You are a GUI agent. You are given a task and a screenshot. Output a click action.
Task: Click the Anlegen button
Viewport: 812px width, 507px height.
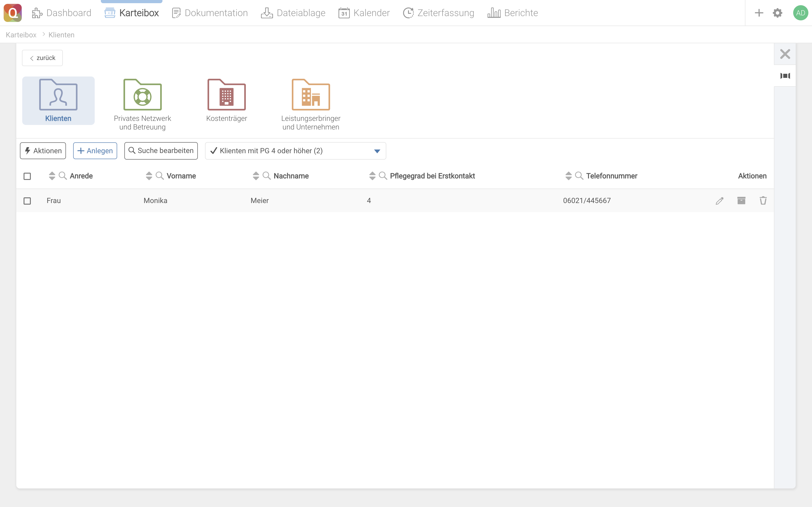95,151
